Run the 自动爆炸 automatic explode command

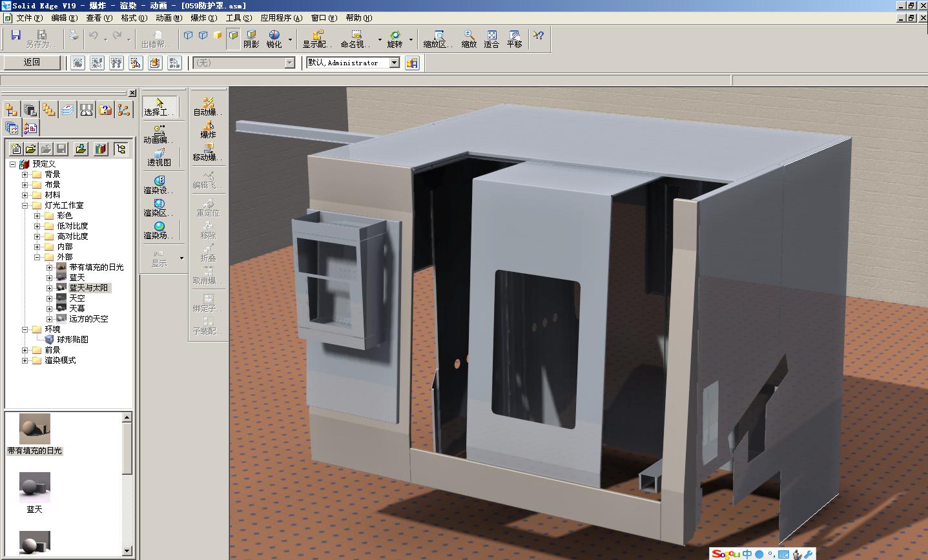pyautogui.click(x=208, y=107)
